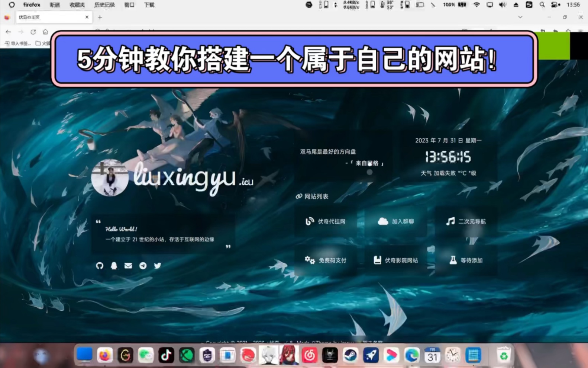
Task: Click the volume speaker icon in menu bar
Action: (502, 5)
